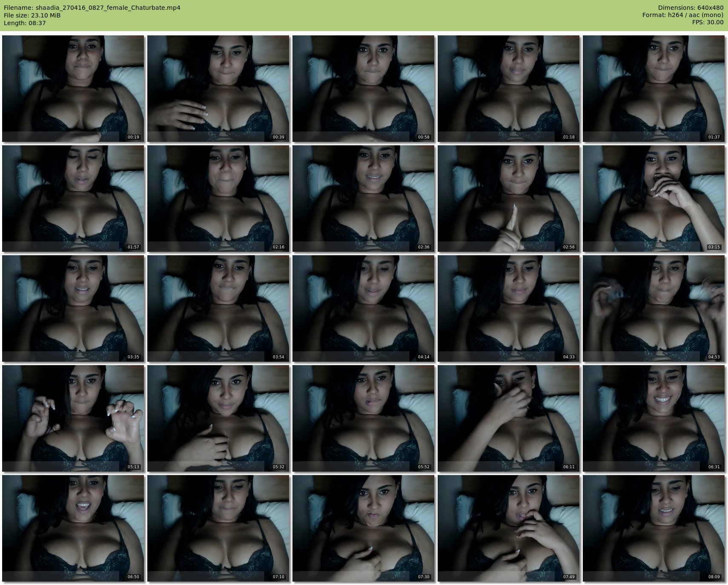
Task: Select the frame stamped 06:11
Action: [x=508, y=418]
